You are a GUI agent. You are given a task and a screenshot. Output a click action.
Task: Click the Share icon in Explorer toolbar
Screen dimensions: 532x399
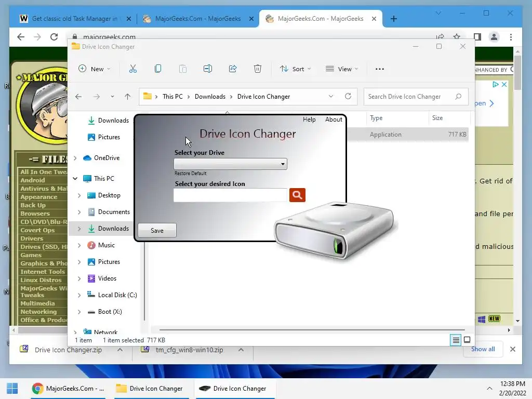coord(233,69)
